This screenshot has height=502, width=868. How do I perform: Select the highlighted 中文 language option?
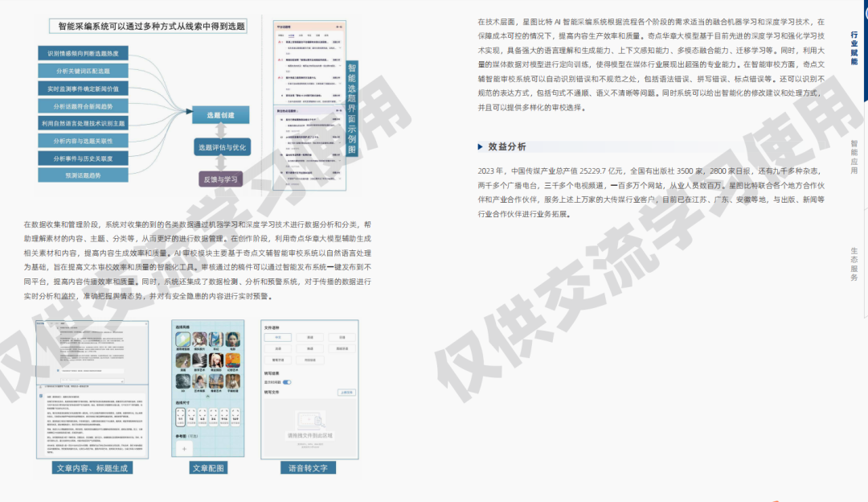[278, 337]
